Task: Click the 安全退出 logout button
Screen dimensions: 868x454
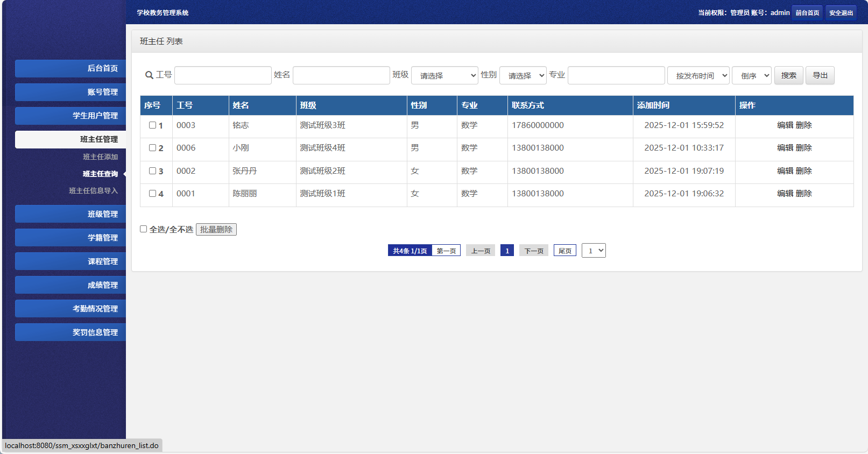Action: pos(841,13)
